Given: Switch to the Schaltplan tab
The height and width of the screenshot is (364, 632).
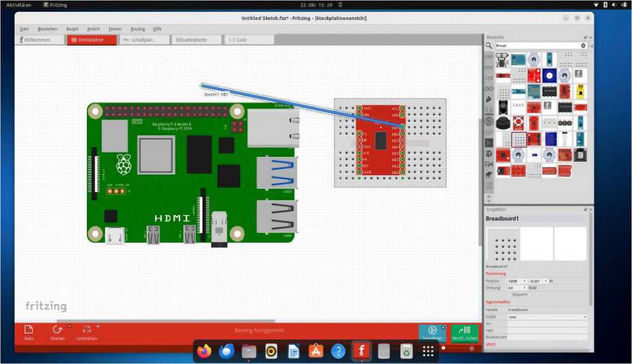Looking at the screenshot, I should [144, 40].
